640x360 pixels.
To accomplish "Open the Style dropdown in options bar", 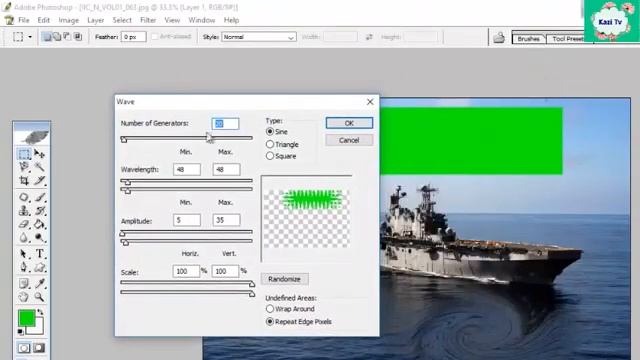I will click(x=259, y=37).
